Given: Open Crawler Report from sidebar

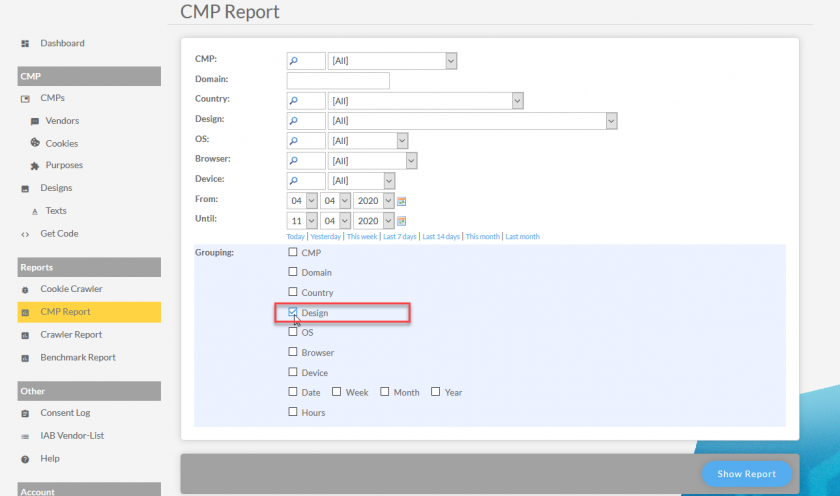Looking at the screenshot, I should click(x=71, y=335).
